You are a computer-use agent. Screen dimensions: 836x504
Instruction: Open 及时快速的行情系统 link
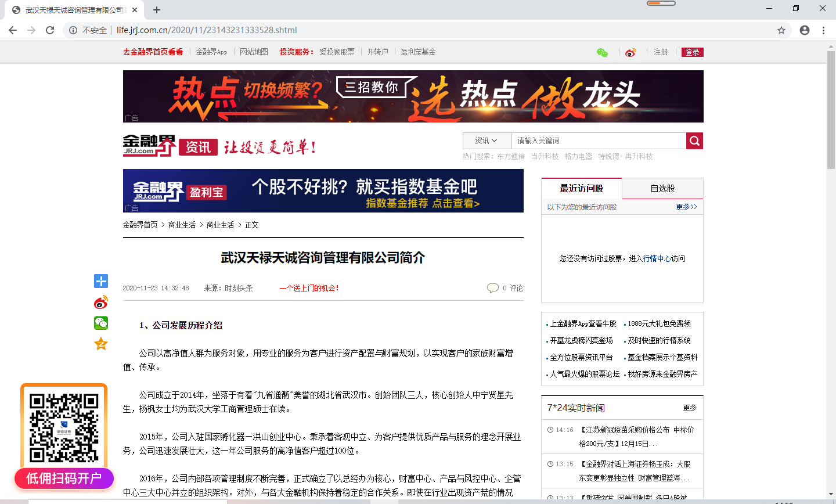click(x=659, y=340)
